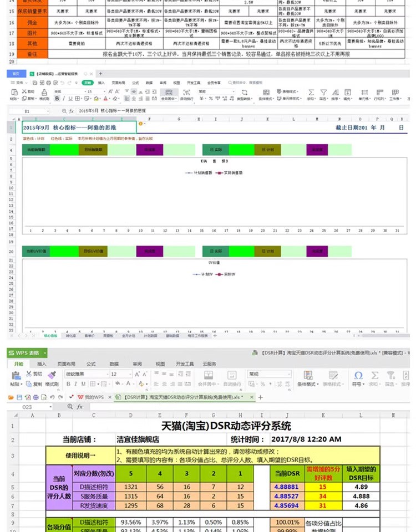Select the 插入 tab in middle window
The image size is (416, 532).
click(x=101, y=83)
